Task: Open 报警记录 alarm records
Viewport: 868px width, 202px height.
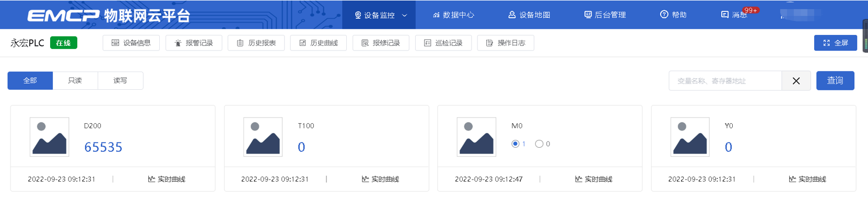Action: click(194, 43)
